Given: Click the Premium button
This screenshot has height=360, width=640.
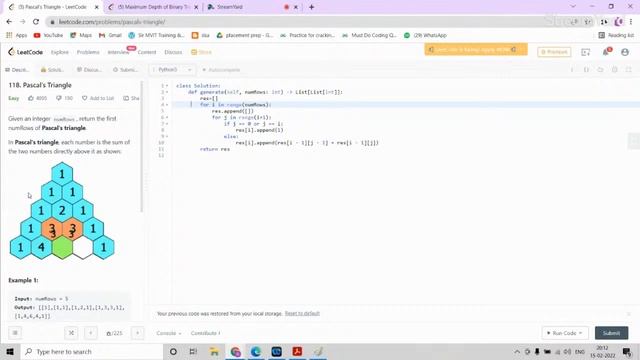Looking at the screenshot, I should pyautogui.click(x=554, y=52).
